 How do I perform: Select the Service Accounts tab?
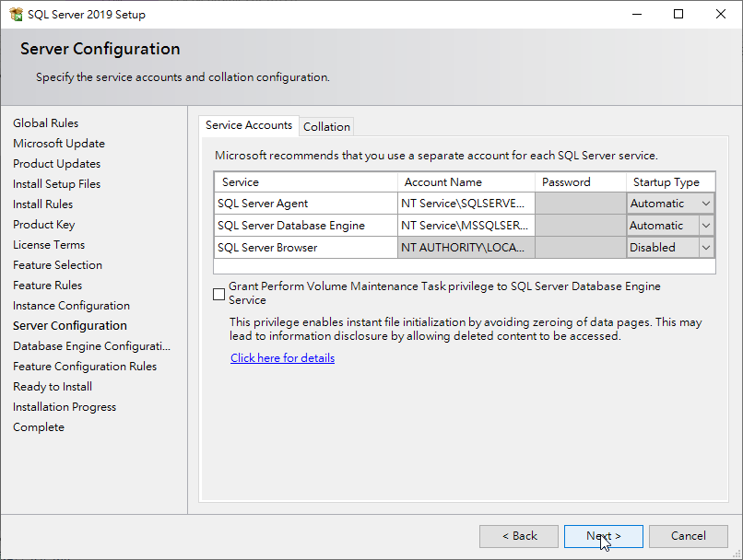pyautogui.click(x=249, y=125)
